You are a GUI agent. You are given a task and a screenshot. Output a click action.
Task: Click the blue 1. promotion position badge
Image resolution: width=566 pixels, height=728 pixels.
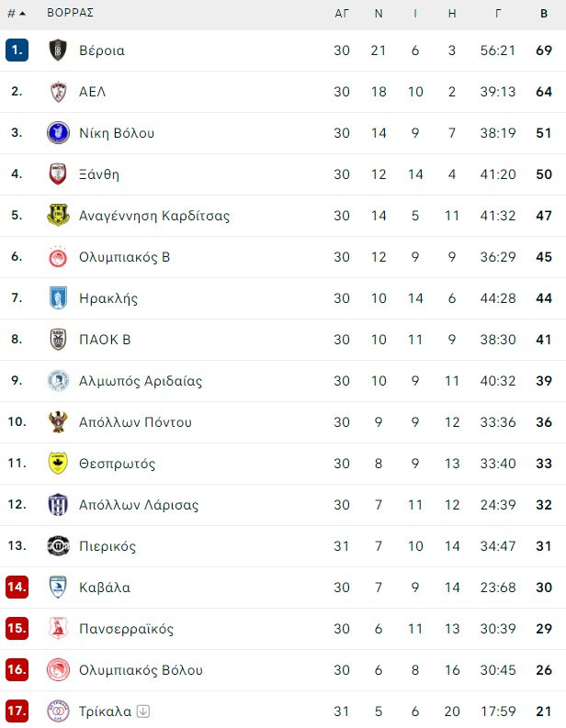point(17,50)
